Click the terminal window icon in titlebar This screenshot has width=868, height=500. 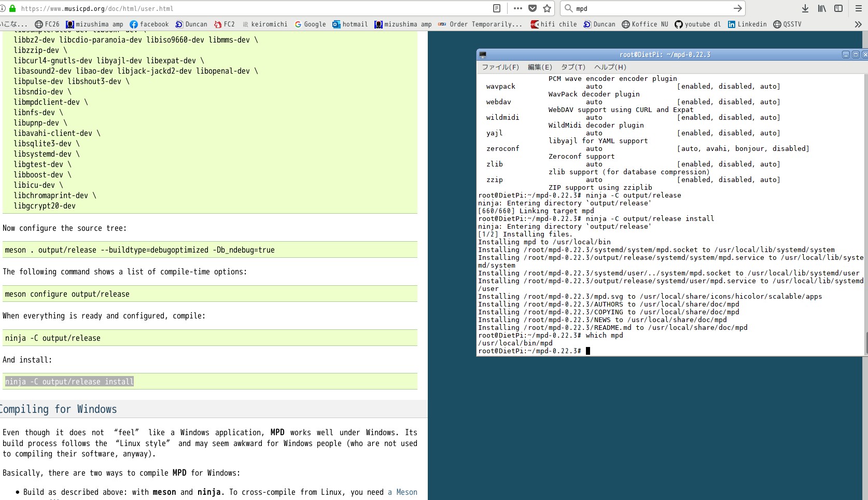(483, 54)
